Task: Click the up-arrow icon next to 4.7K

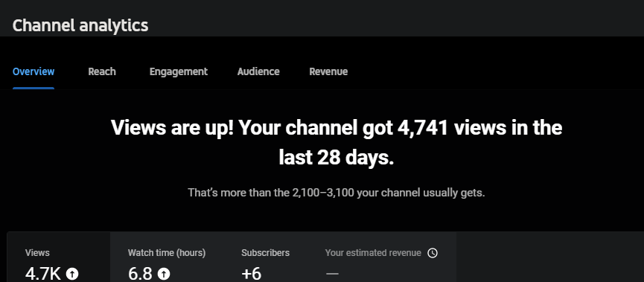Action: 72,273
